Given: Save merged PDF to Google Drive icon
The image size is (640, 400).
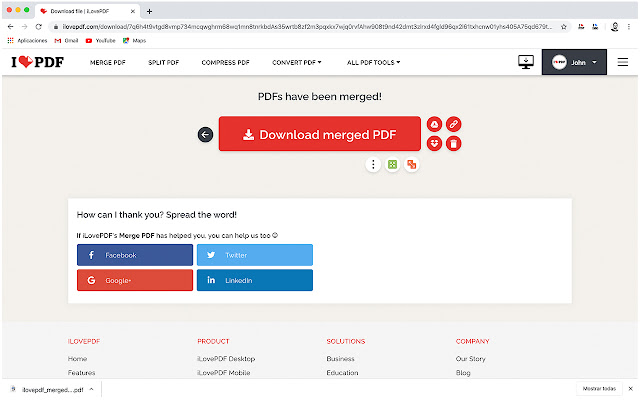Looking at the screenshot, I should [434, 124].
